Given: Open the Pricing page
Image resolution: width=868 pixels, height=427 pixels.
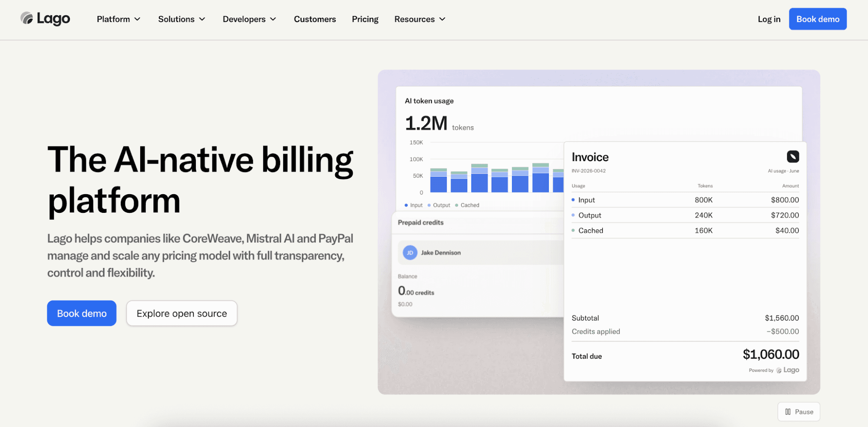Looking at the screenshot, I should pos(365,19).
